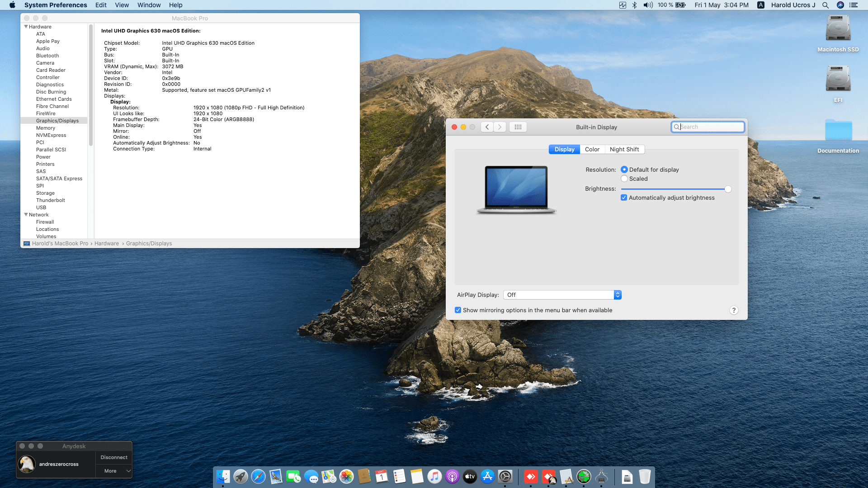The image size is (868, 488).
Task: Open Maps from the Dock
Action: coord(329,476)
